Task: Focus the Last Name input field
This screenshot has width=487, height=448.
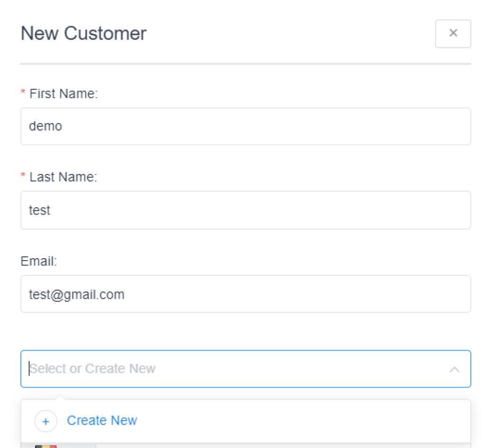Action: (x=245, y=210)
